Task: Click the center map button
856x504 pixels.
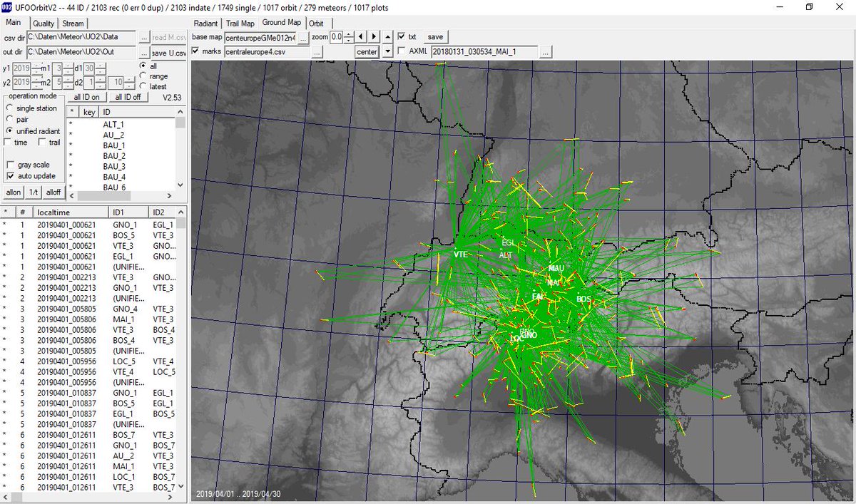Action: coord(367,52)
